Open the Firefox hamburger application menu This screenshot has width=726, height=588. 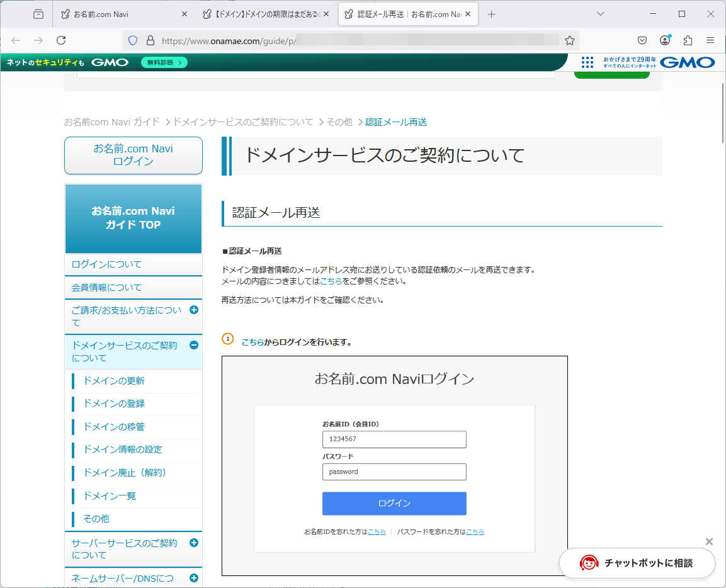pyautogui.click(x=710, y=40)
